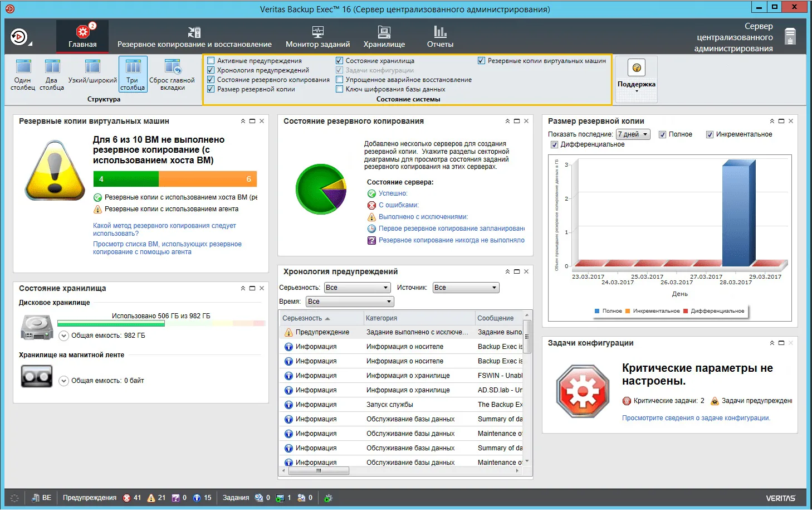The height and width of the screenshot is (510, 812).
Task: Click the "С ошибками" server status link
Action: [x=398, y=205]
